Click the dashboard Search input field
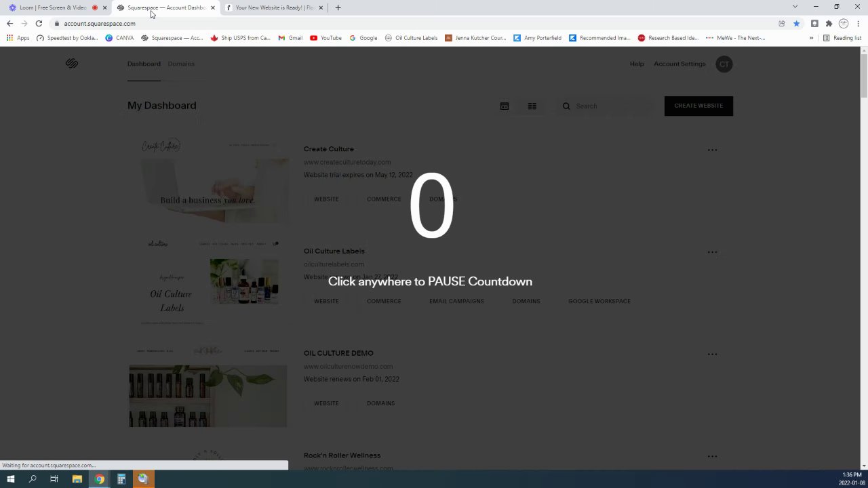The height and width of the screenshot is (488, 868). pos(605,106)
